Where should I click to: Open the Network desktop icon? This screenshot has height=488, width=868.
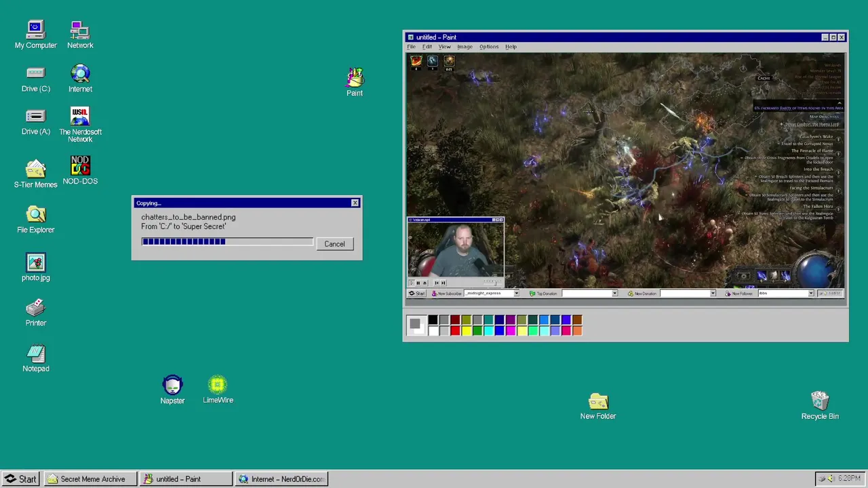point(80,35)
